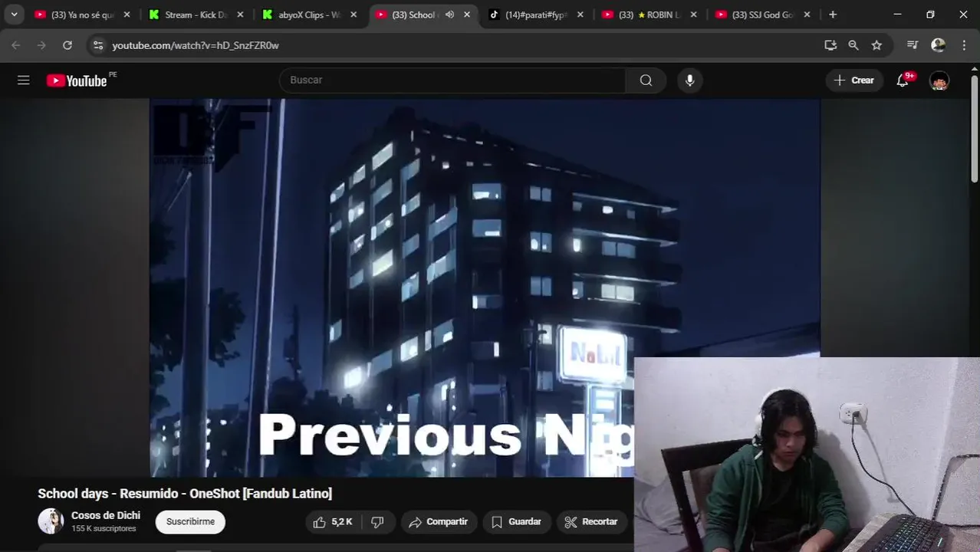980x552 pixels.
Task: View site information icon in address bar
Action: [x=97, y=45]
